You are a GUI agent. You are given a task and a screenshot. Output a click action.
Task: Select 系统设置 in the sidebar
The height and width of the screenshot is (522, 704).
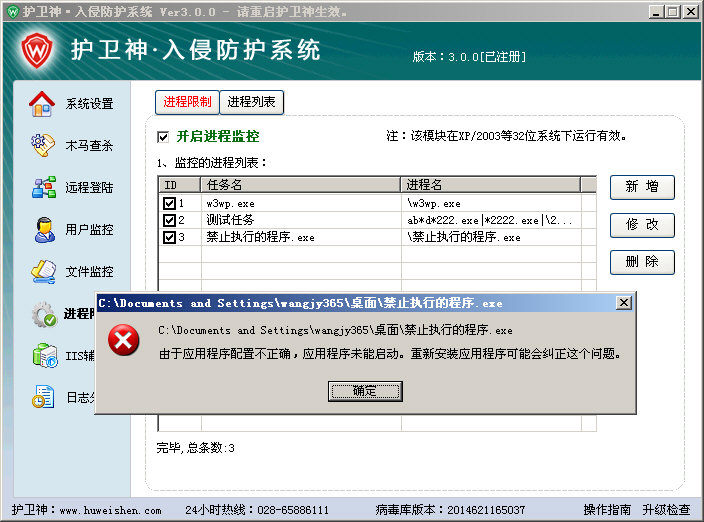tap(89, 104)
